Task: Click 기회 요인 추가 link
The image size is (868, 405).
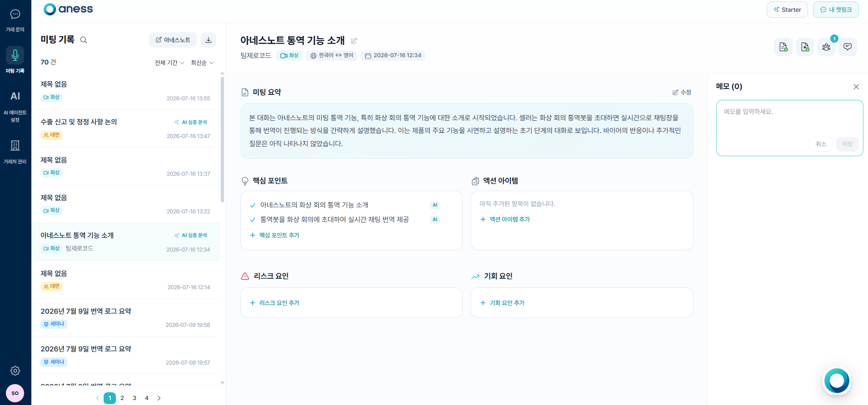Action: point(502,303)
